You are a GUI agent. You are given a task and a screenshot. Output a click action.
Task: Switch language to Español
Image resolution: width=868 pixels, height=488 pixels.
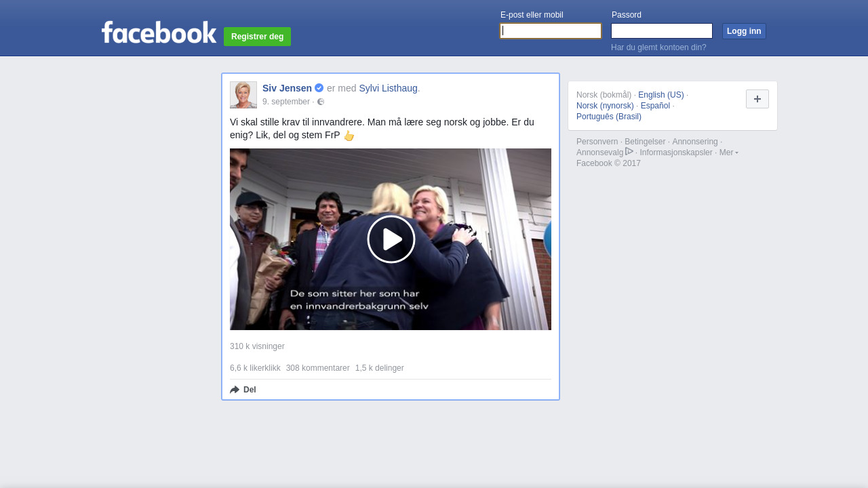pyautogui.click(x=655, y=106)
